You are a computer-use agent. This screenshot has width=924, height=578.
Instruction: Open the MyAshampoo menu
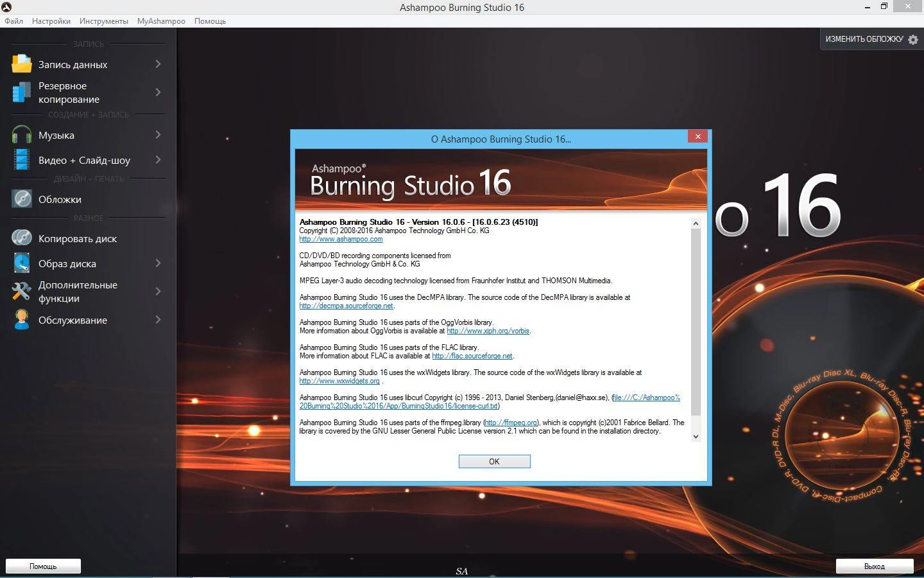coord(161,21)
